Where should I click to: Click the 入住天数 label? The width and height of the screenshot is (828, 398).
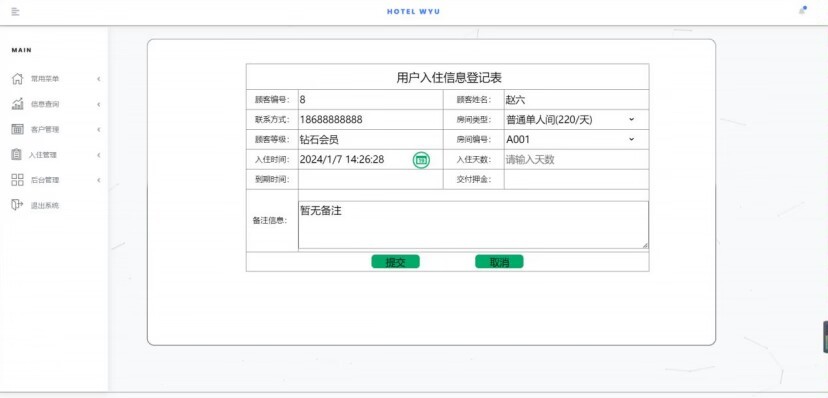tap(474, 160)
